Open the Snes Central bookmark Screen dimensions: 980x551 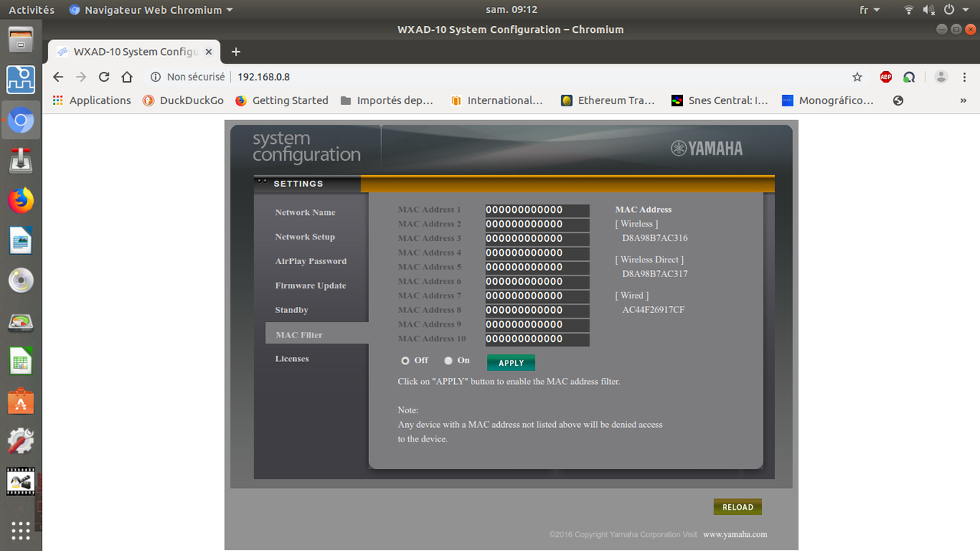pyautogui.click(x=720, y=100)
